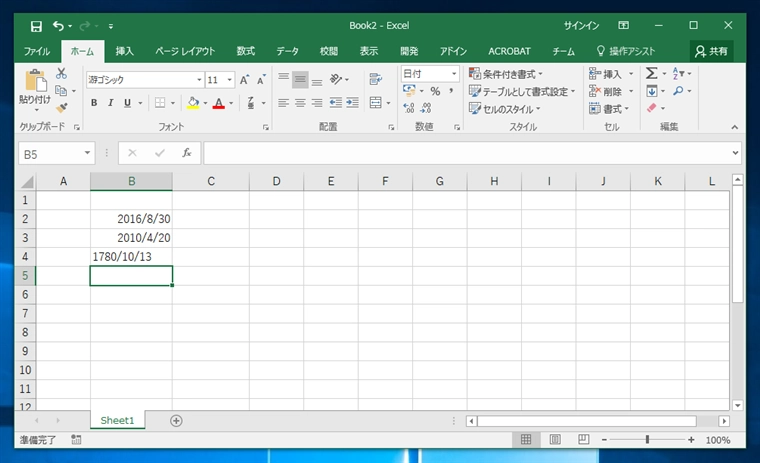Toggle bold formatting
The width and height of the screenshot is (760, 463).
click(94, 103)
